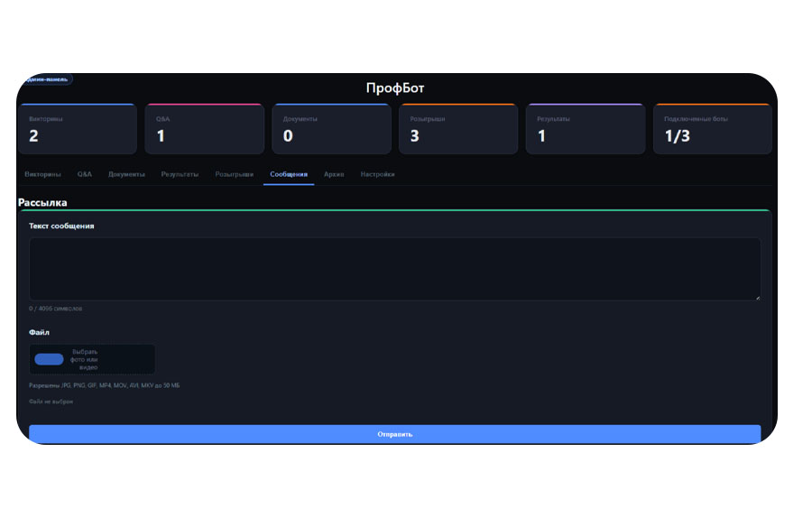
Task: Switch to the Q&A tab
Action: click(85, 174)
